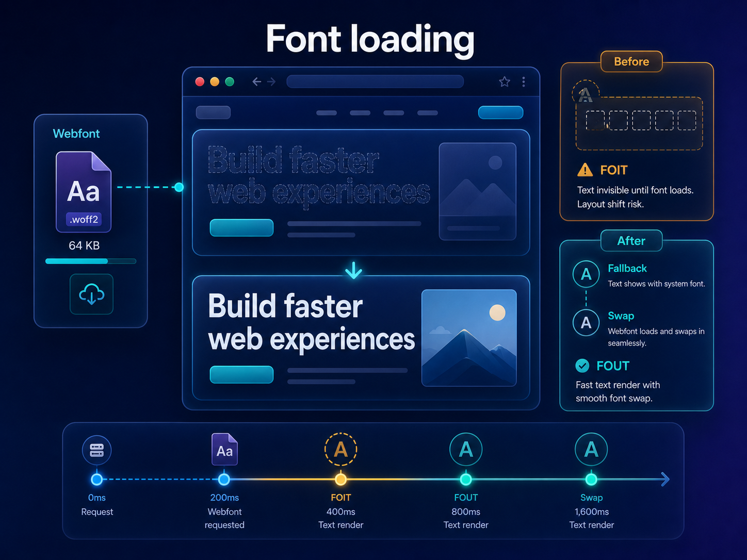Click the FOUT checkmark icon
The width and height of the screenshot is (747, 560).
pos(582,366)
